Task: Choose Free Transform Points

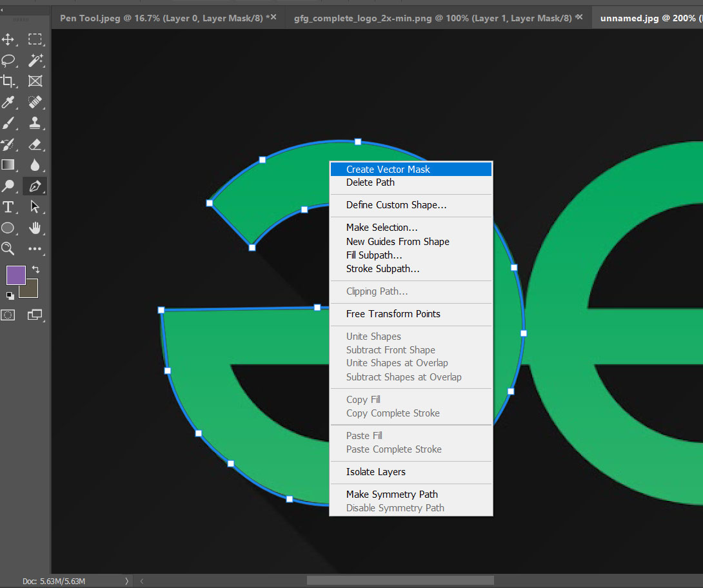Action: pyautogui.click(x=411, y=314)
